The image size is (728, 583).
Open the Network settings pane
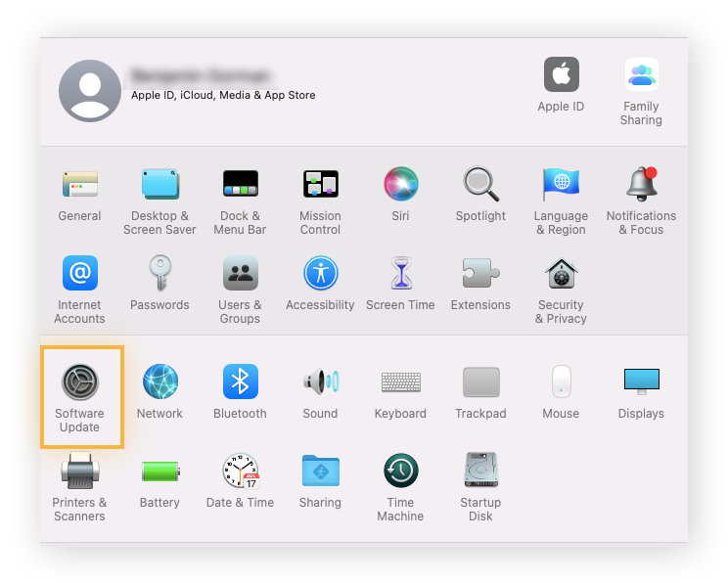(159, 382)
